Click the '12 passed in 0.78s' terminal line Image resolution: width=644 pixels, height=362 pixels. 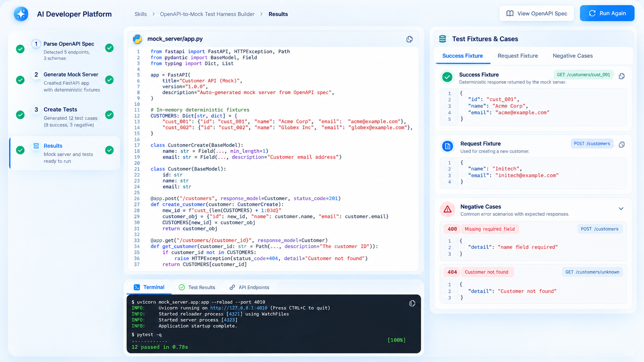click(x=160, y=347)
